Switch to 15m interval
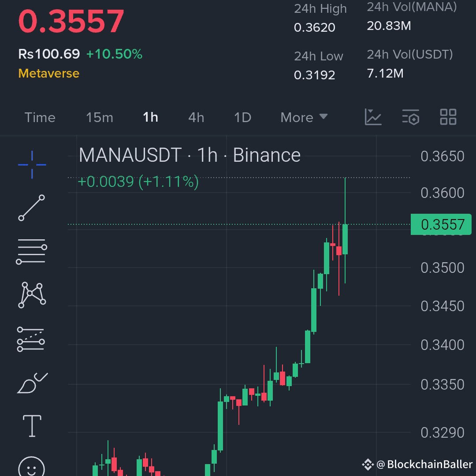This screenshot has height=476, width=476. coord(100,118)
